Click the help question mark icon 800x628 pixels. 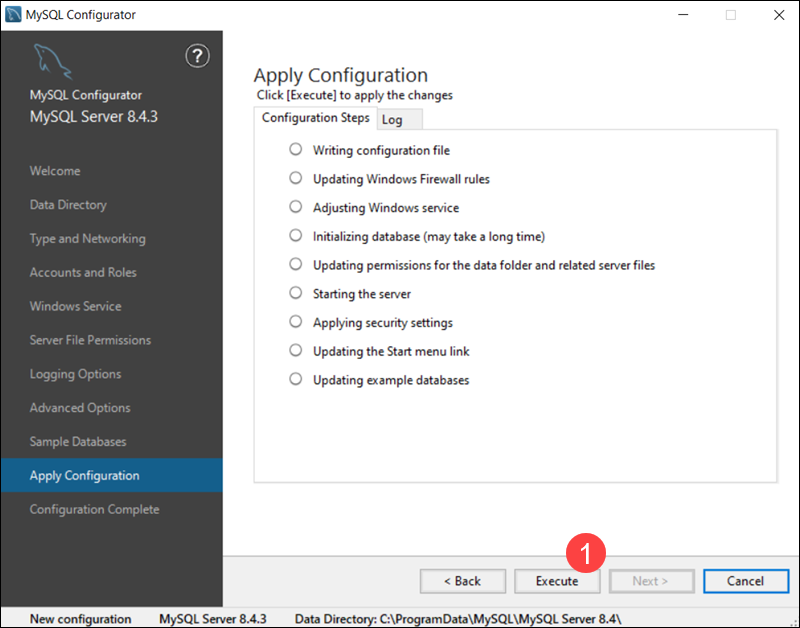[x=197, y=57]
